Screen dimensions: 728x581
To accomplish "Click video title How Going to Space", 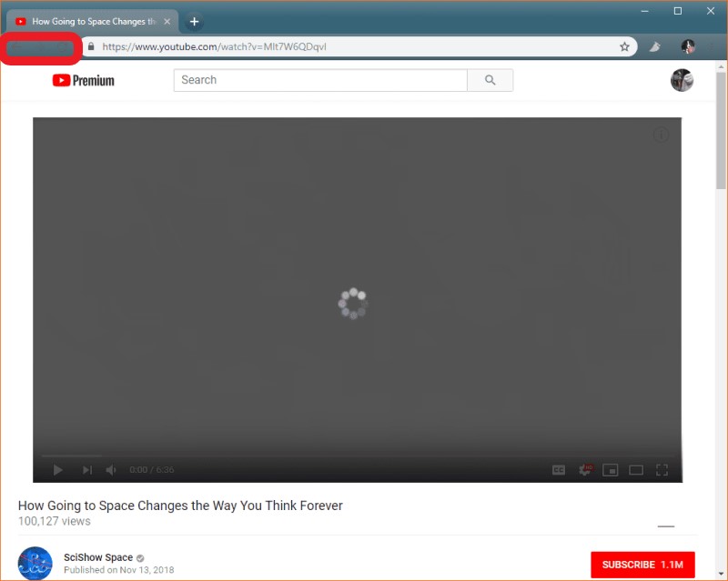I will (180, 506).
